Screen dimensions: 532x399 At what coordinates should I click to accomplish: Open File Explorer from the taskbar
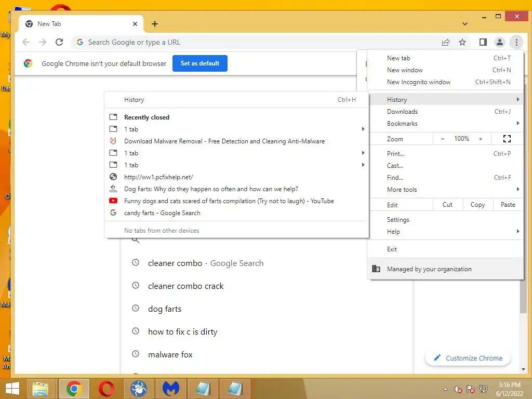click(41, 389)
